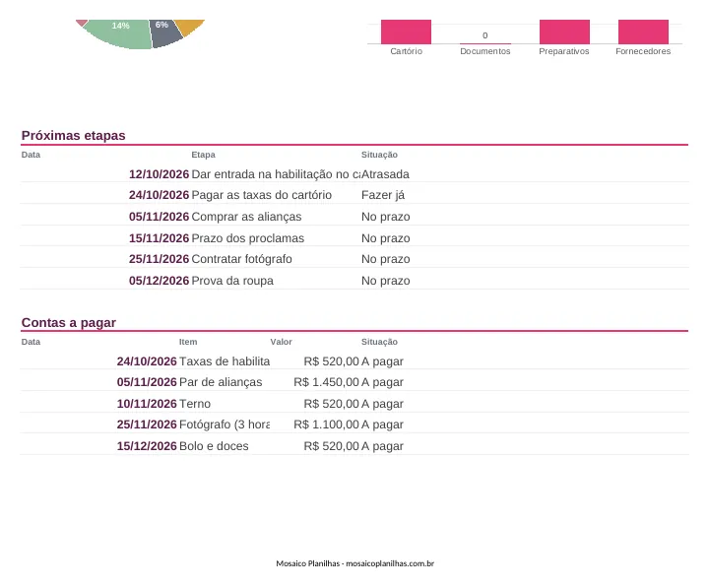The width and height of the screenshot is (708, 588).
Task: Click A pagar in the Terno row
Action: pos(382,404)
